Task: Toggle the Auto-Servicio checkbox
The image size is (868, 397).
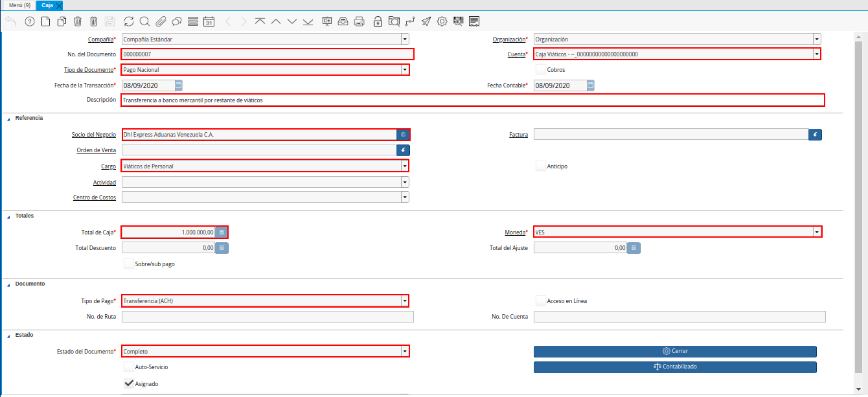Action: [129, 367]
